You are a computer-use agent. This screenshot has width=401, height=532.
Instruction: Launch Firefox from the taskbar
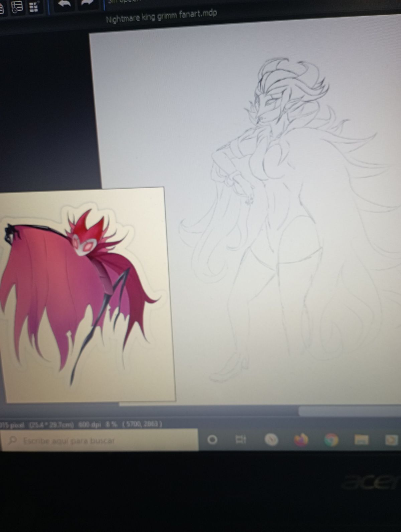(301, 440)
